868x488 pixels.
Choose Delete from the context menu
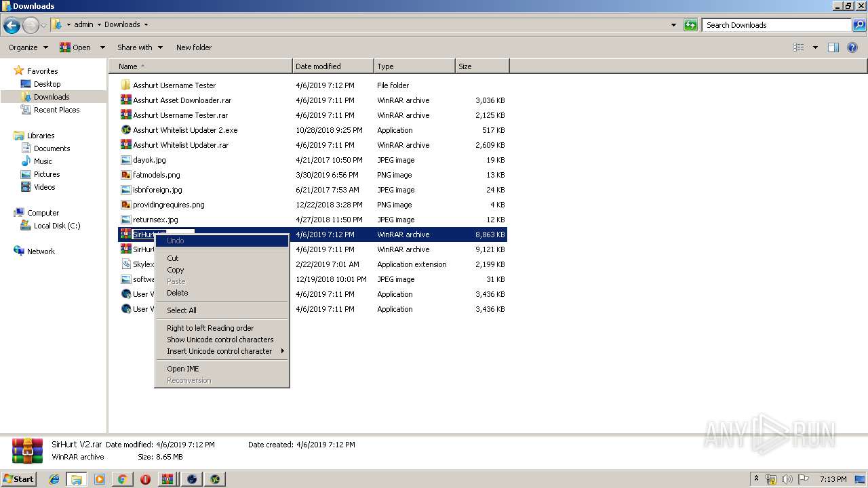[x=222, y=293]
